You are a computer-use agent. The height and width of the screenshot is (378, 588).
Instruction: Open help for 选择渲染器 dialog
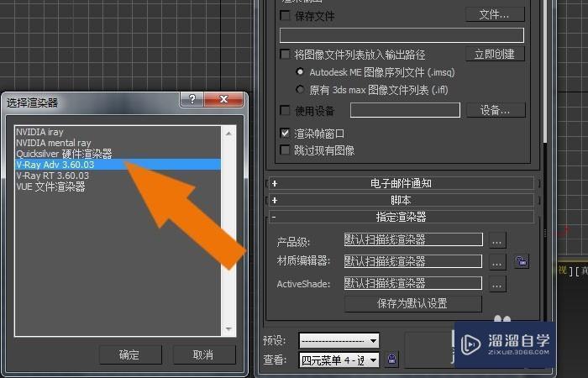[x=192, y=99]
